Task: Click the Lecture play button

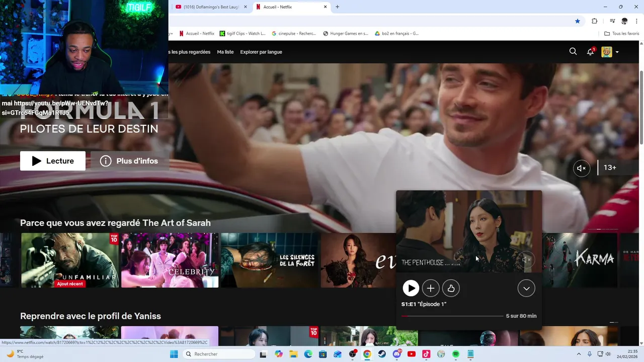Action: pyautogui.click(x=53, y=161)
